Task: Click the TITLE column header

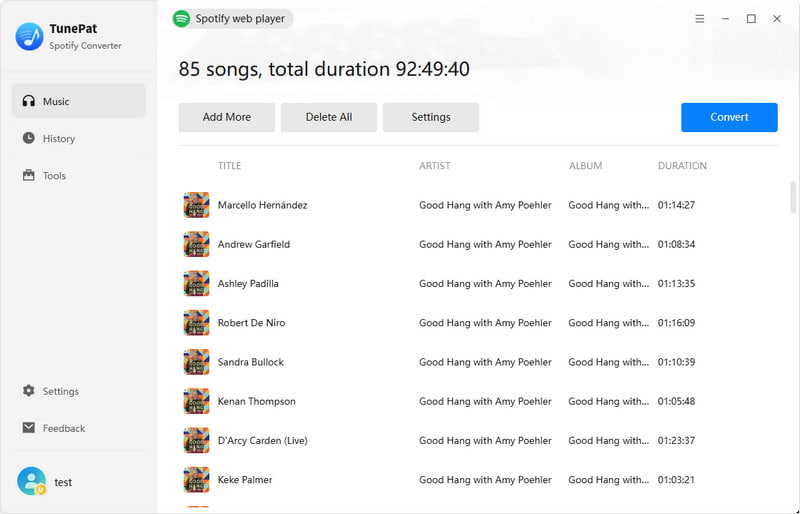Action: 229,166
